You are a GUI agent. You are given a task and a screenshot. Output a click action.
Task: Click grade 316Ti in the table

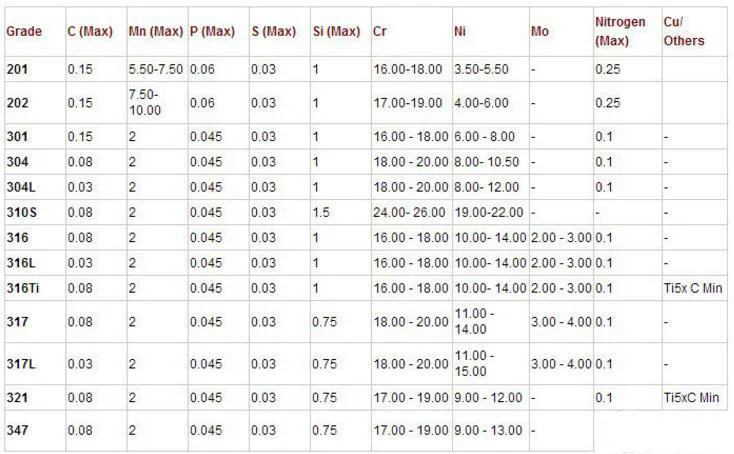coord(23,288)
